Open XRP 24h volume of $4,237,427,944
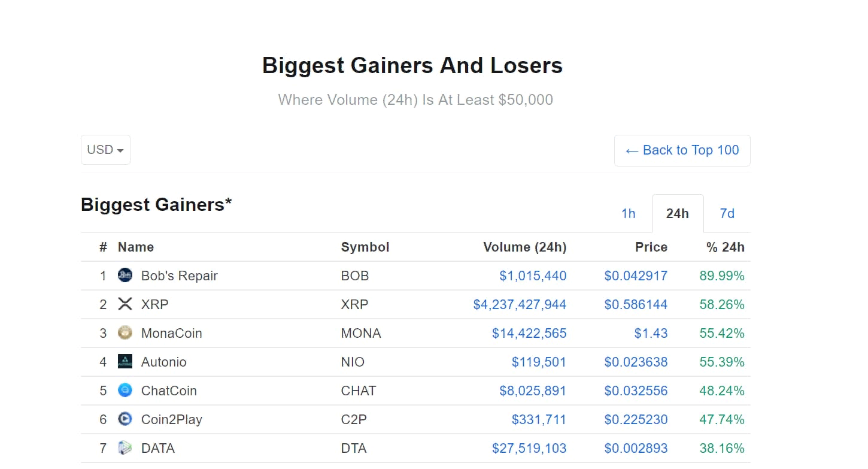The height and width of the screenshot is (469, 868). (520, 305)
